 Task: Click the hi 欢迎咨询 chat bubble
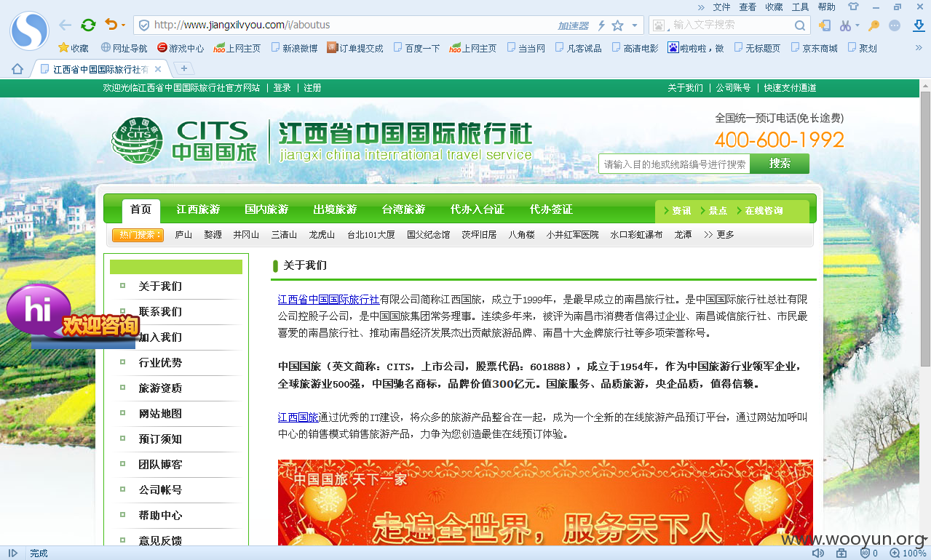click(x=73, y=316)
